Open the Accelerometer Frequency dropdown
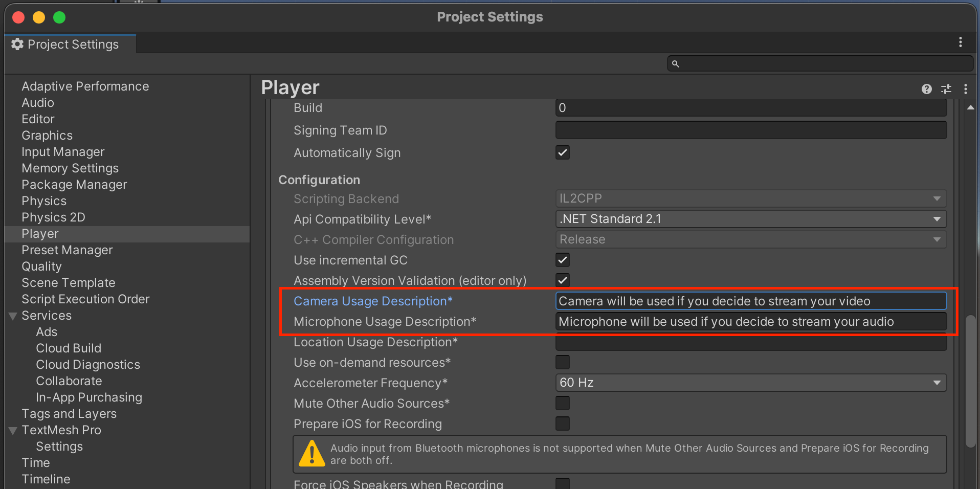Image resolution: width=980 pixels, height=489 pixels. tap(937, 383)
